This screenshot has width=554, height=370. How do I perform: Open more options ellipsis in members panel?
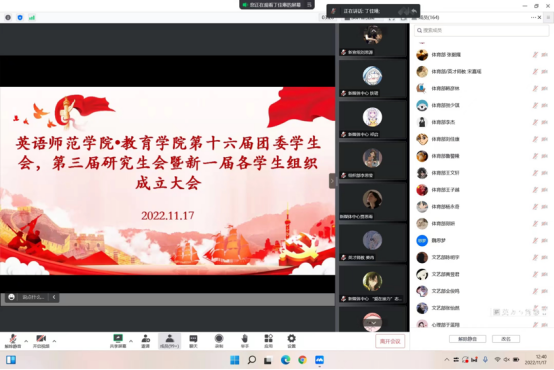(x=533, y=17)
